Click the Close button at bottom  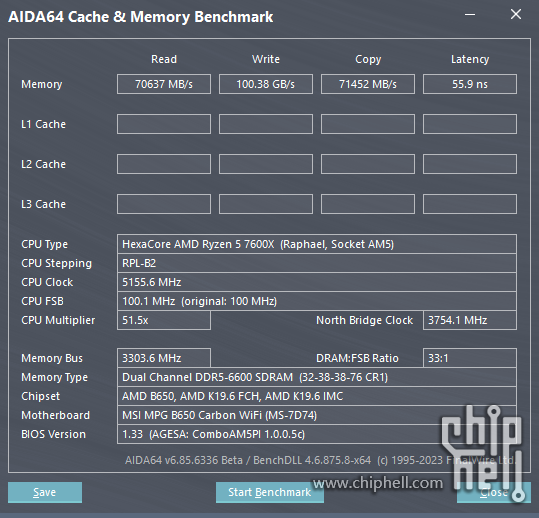point(494,492)
